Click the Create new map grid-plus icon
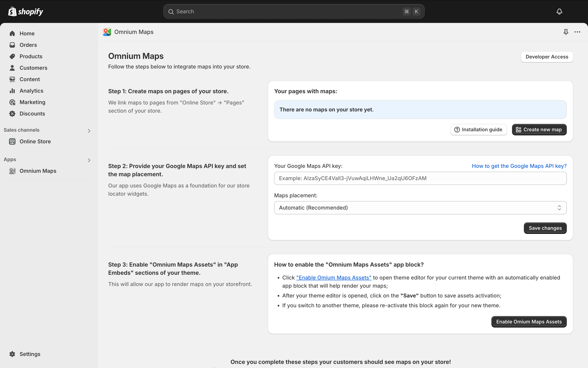 click(x=519, y=129)
